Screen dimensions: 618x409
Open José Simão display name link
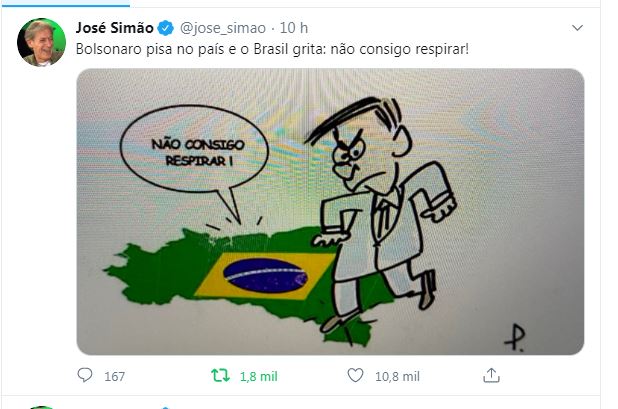coord(114,28)
